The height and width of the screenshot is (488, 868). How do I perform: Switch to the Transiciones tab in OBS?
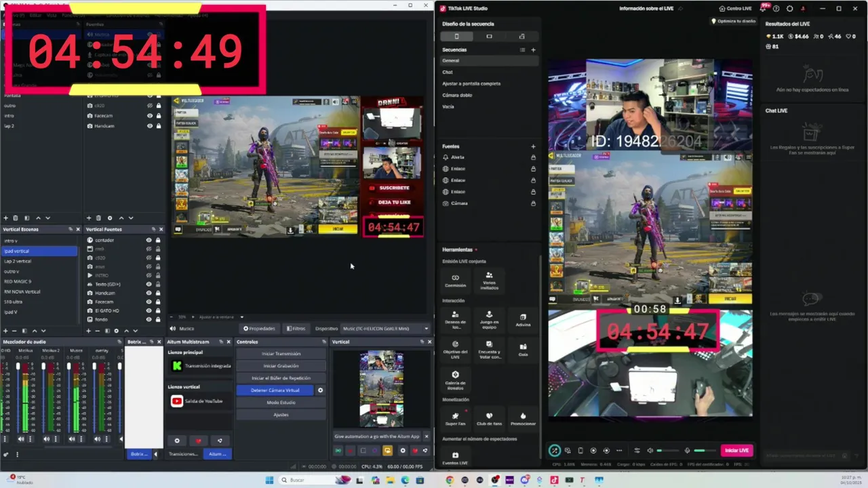point(184,454)
